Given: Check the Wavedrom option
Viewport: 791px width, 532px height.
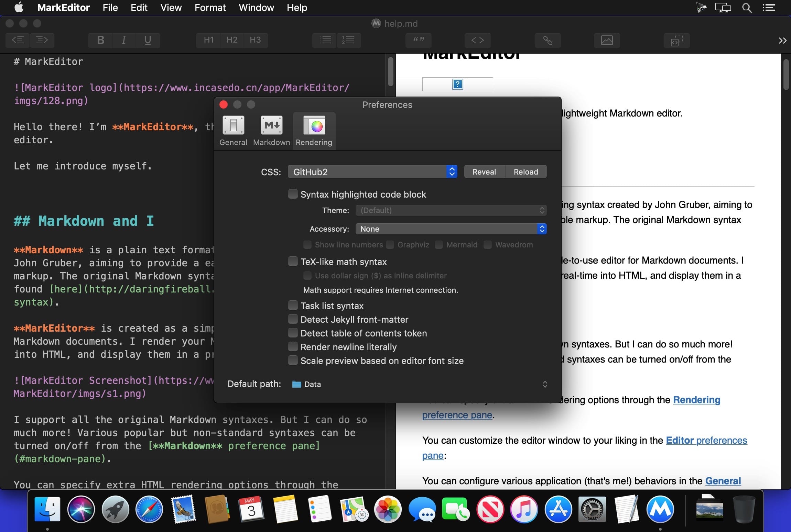Looking at the screenshot, I should click(x=487, y=245).
